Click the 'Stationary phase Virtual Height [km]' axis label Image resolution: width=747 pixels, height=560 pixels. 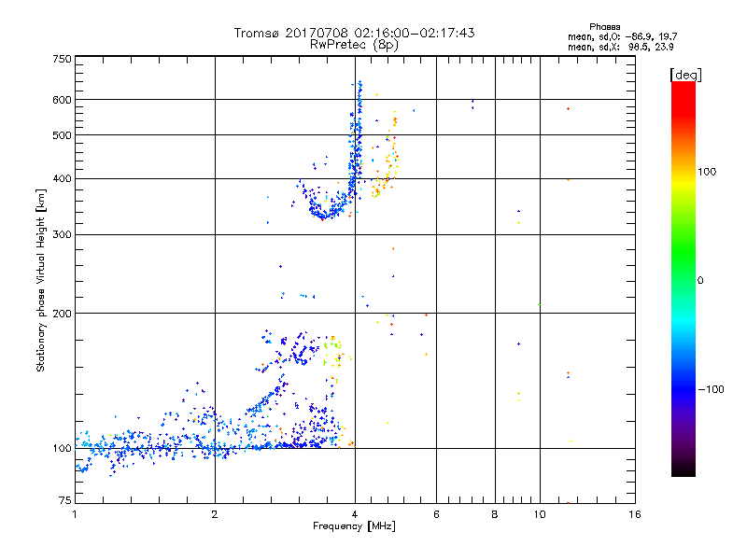(41, 280)
